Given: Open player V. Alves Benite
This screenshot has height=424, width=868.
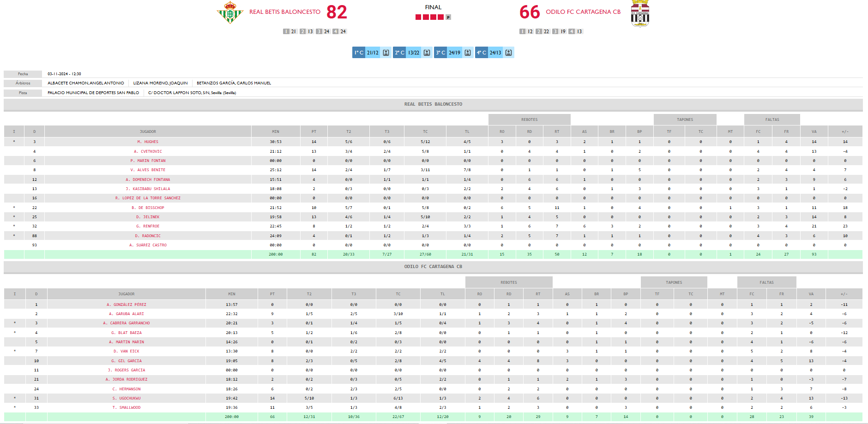Looking at the screenshot, I should pos(148,170).
